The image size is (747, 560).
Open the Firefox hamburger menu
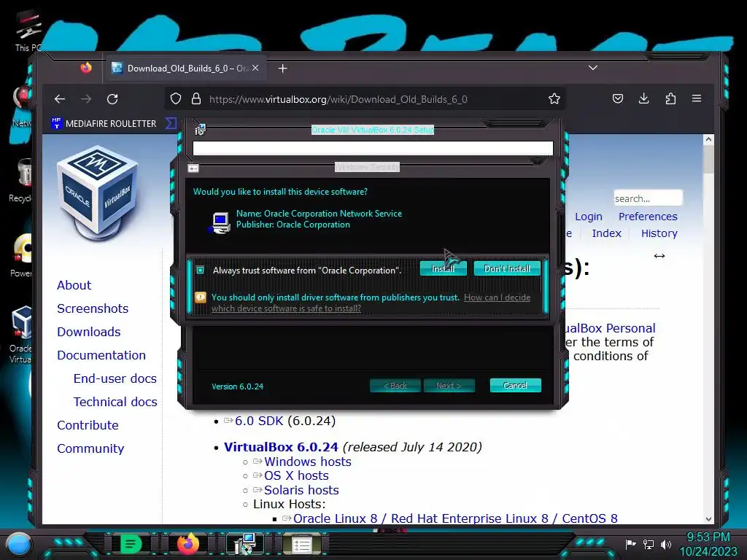697,98
